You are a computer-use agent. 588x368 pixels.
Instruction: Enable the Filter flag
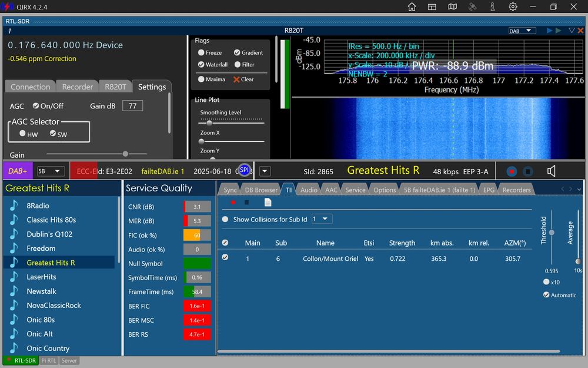tap(238, 65)
